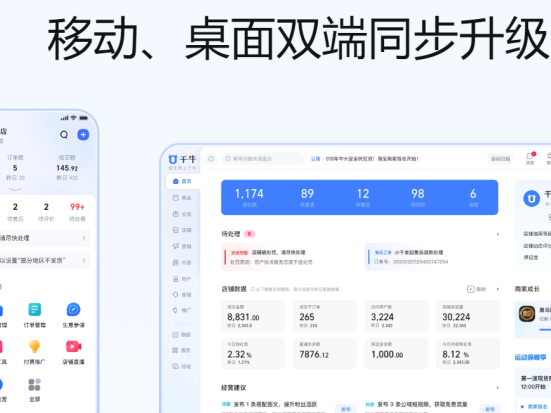Click the red badge 6 next to 待处理

(x=249, y=234)
